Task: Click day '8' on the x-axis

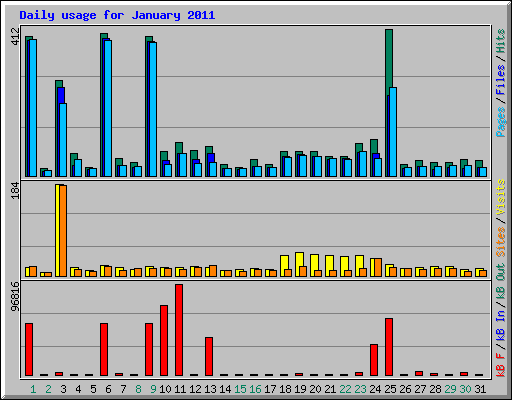Action: [x=138, y=389]
